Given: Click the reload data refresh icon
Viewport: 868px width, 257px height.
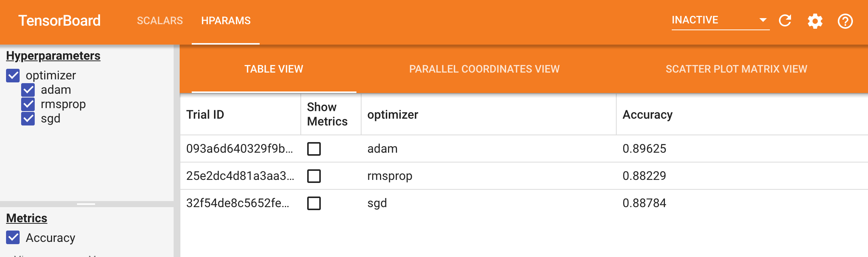Looking at the screenshot, I should click(785, 21).
